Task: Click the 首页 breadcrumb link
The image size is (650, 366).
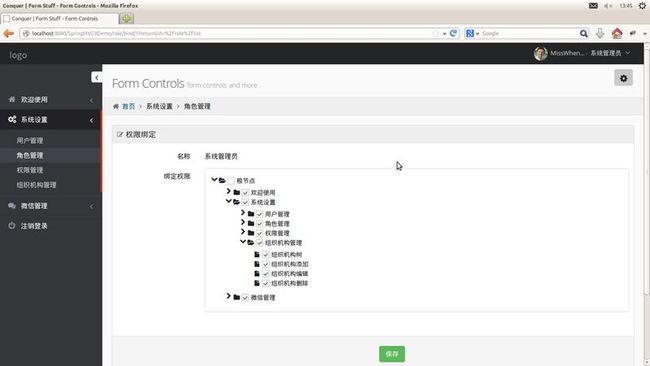Action: (x=129, y=107)
